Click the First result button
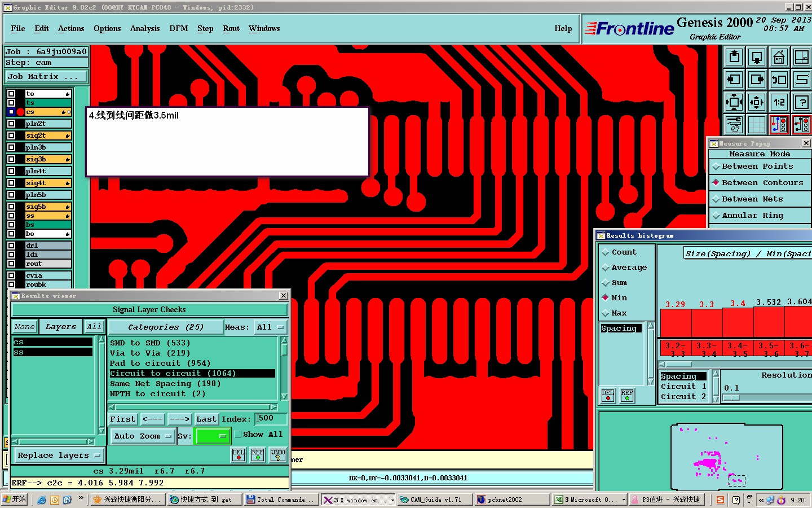Viewport: 812px width, 508px height. 123,419
